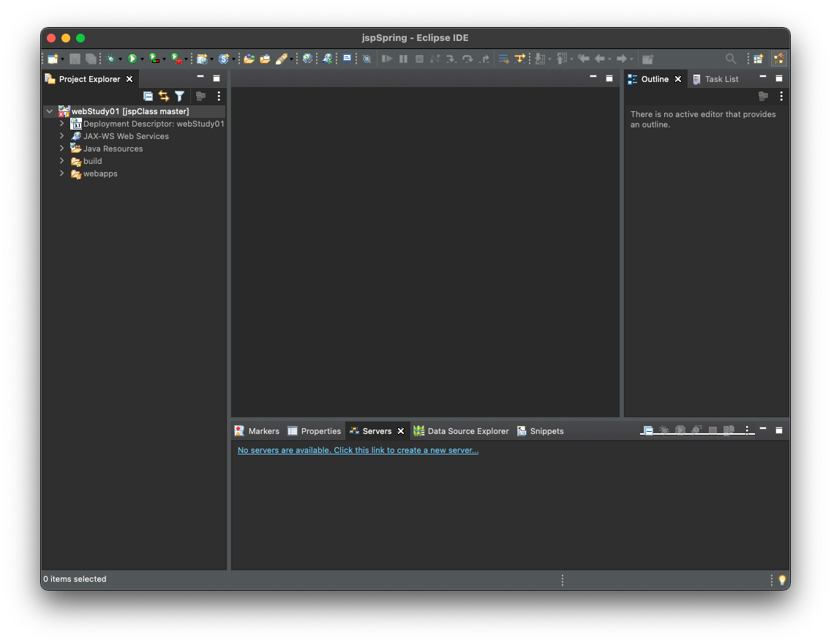This screenshot has width=831, height=644.
Task: Toggle Skip All Breakpoints icon
Action: [366, 59]
